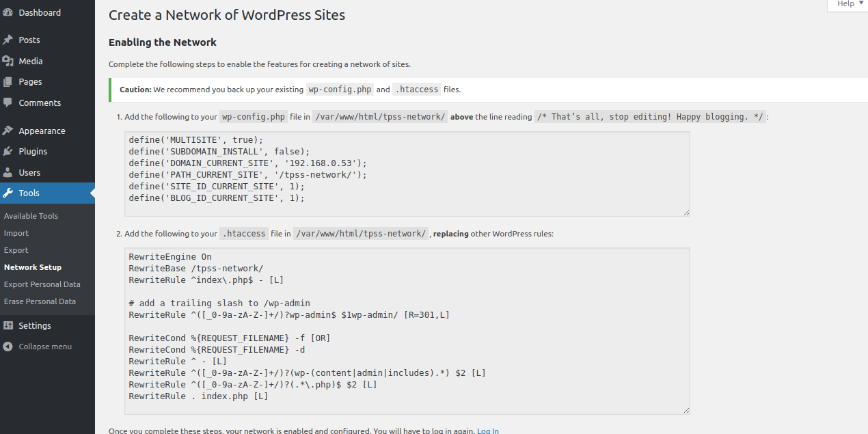Click the Tools wrench icon
Screen dimensions: 868x434
8,193
